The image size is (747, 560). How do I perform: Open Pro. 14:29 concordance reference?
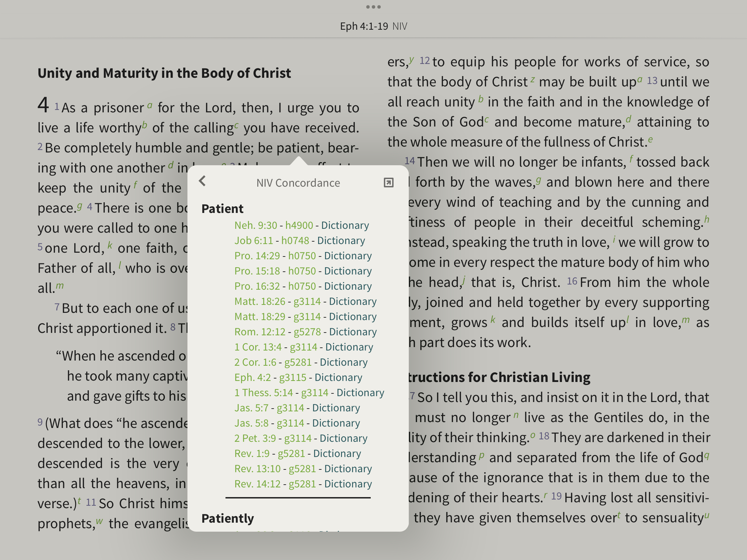click(257, 256)
